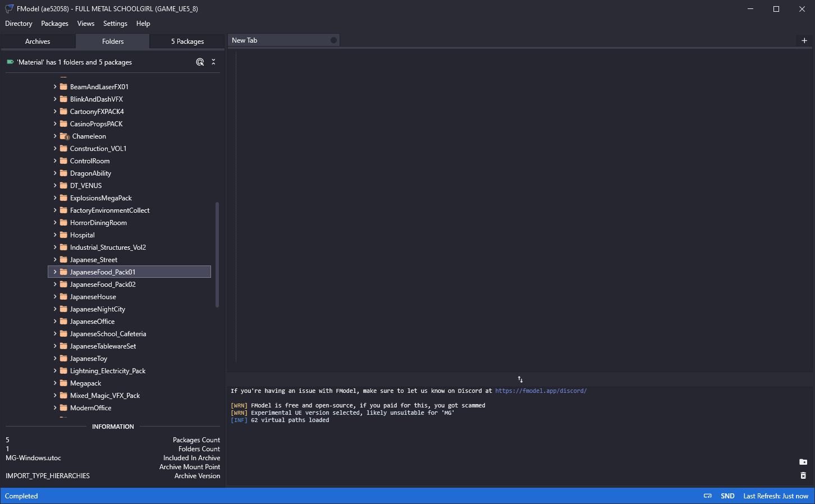Click the '62 virtual paths loaded' log line
The height and width of the screenshot is (504, 815).
[290, 420]
